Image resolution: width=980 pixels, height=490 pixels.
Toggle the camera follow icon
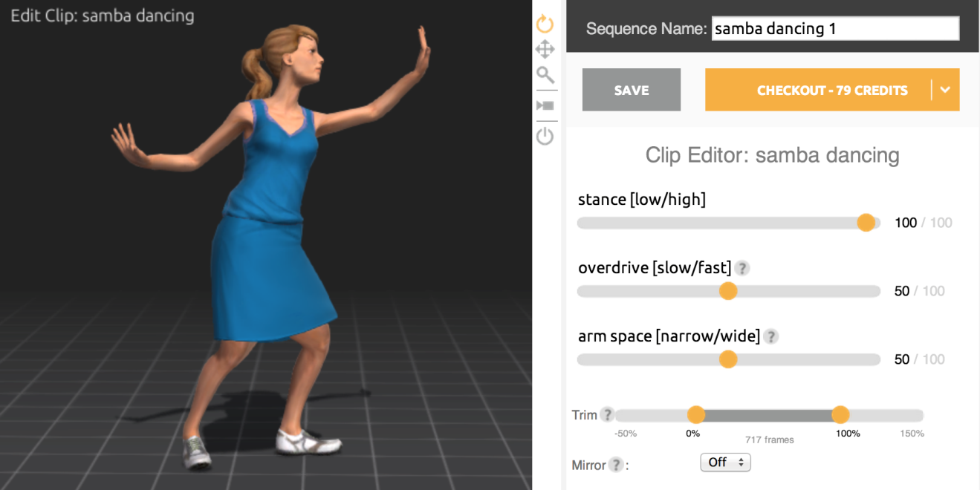click(x=545, y=105)
